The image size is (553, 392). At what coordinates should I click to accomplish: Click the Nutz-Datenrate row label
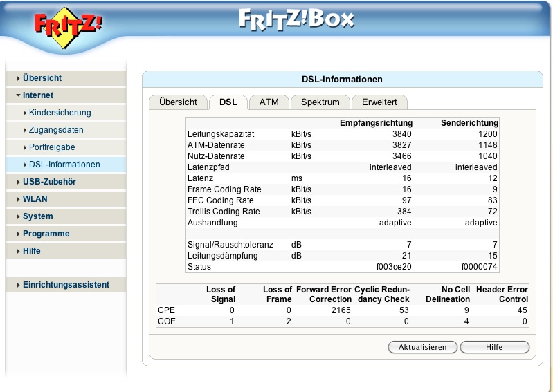point(216,156)
